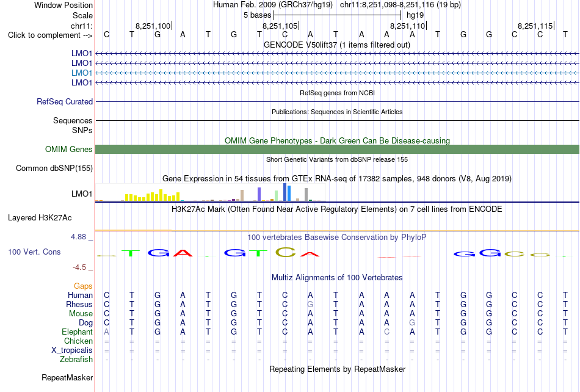This screenshot has height=392, width=580.
Task: Click 'Multiz Alignments of 100 Vertebrates' title
Action: [337, 278]
